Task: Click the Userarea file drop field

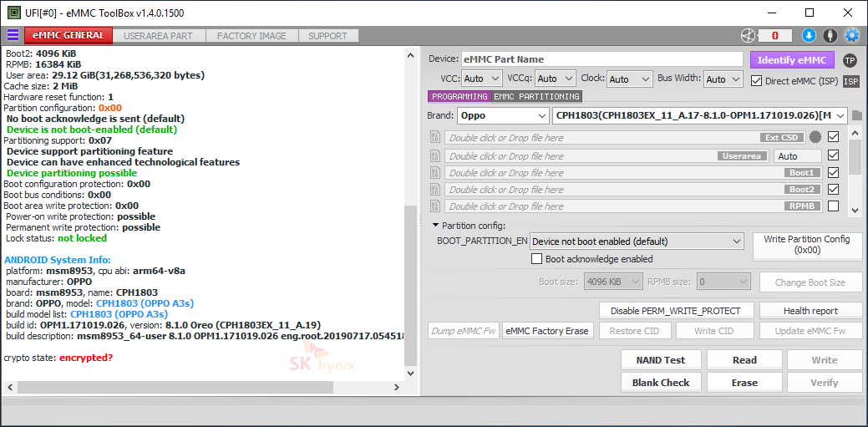Action: 607,156
